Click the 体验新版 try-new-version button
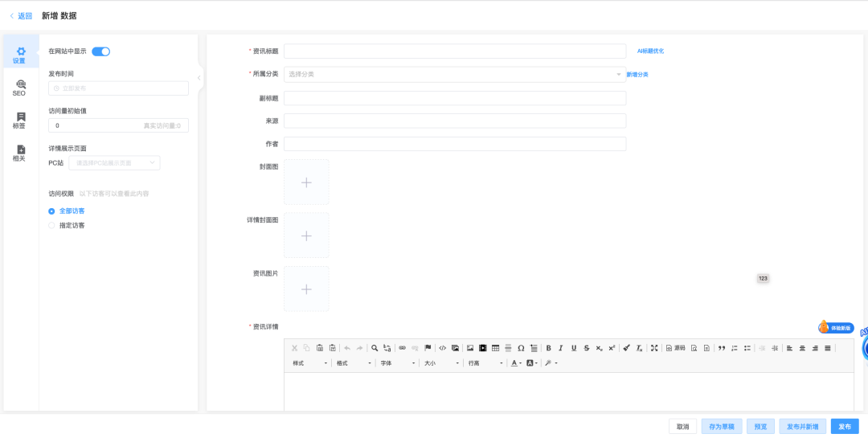The height and width of the screenshot is (438, 868). 836,328
